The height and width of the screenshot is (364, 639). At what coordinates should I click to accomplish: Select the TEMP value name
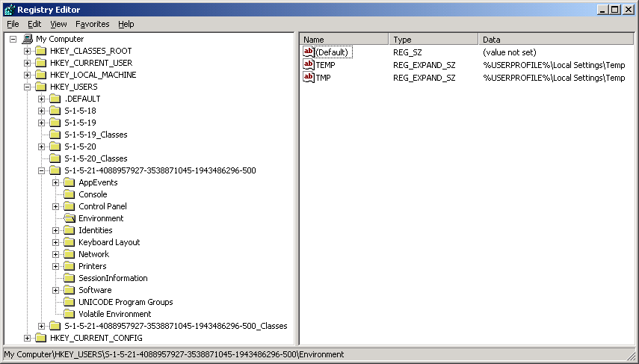(x=326, y=65)
